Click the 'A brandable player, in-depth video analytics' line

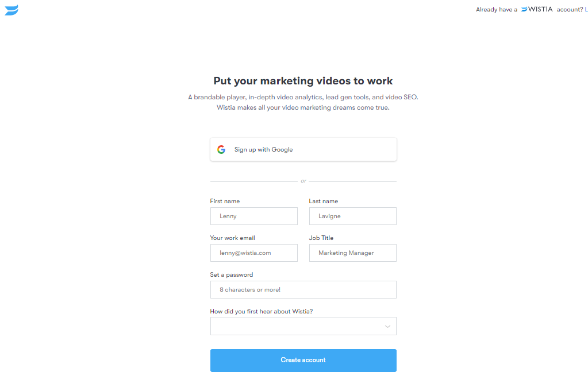[303, 97]
